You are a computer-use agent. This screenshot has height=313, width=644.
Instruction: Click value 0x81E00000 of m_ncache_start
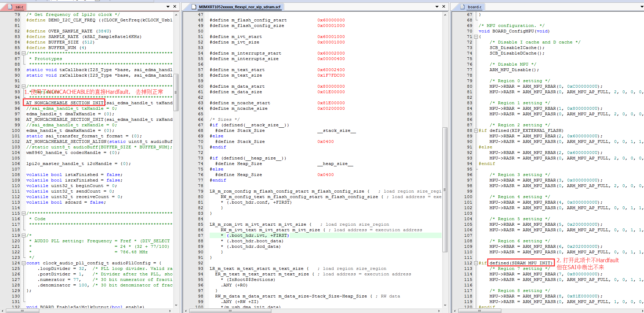pos(331,103)
